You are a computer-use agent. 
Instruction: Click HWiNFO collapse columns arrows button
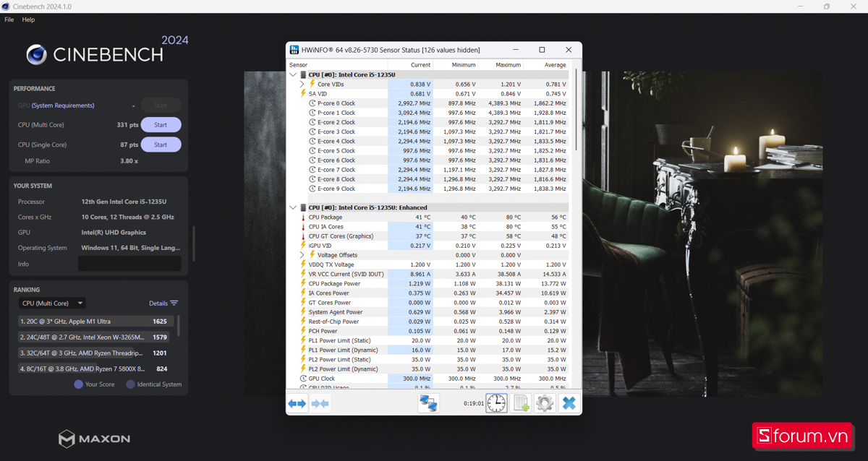tap(320, 403)
